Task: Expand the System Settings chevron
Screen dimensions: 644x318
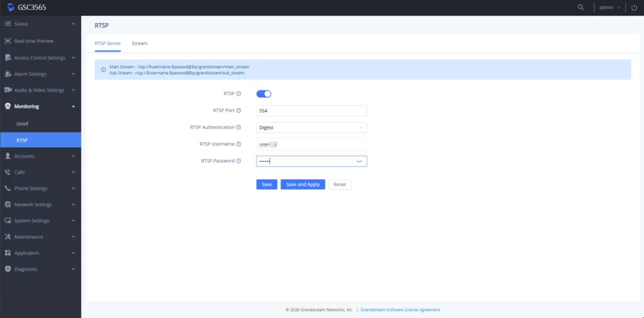Action: pos(74,221)
